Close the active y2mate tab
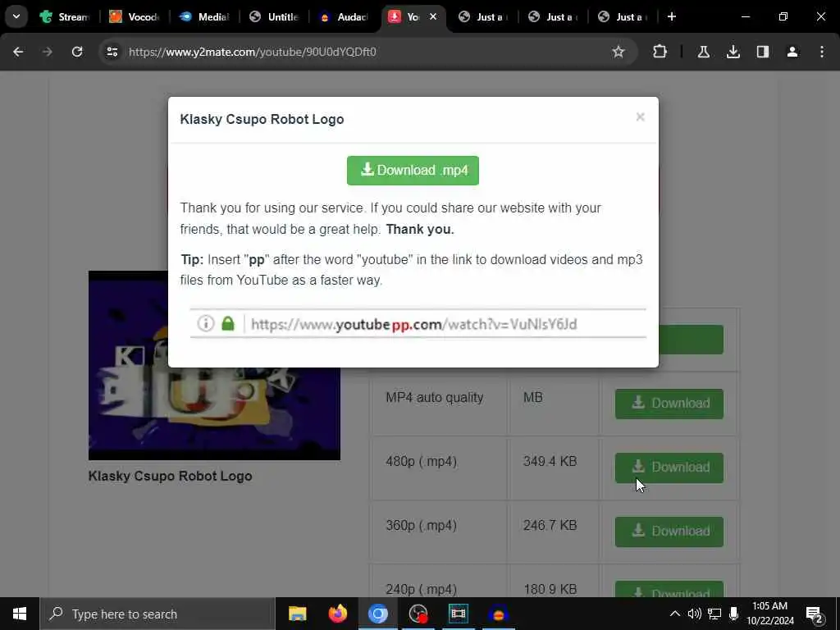 tap(433, 16)
